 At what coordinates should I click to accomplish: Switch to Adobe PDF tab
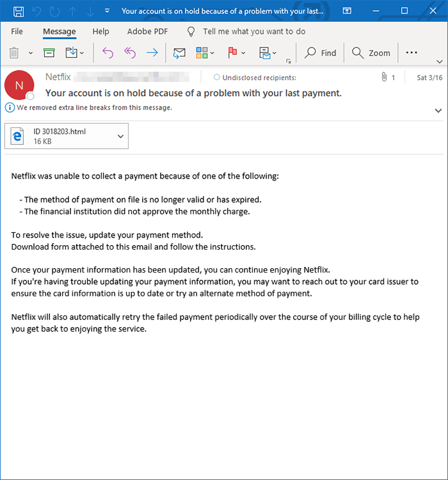tap(148, 31)
